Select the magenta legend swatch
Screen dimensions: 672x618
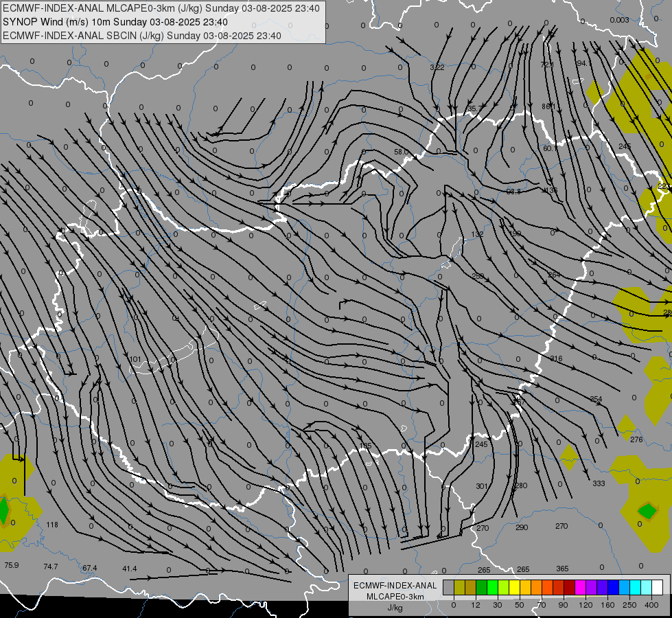(580, 588)
